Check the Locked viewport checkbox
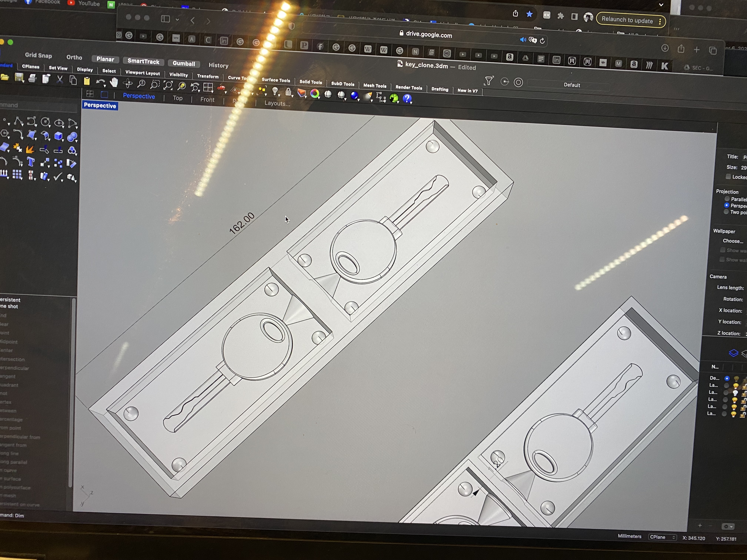This screenshot has height=560, width=747. point(728,176)
